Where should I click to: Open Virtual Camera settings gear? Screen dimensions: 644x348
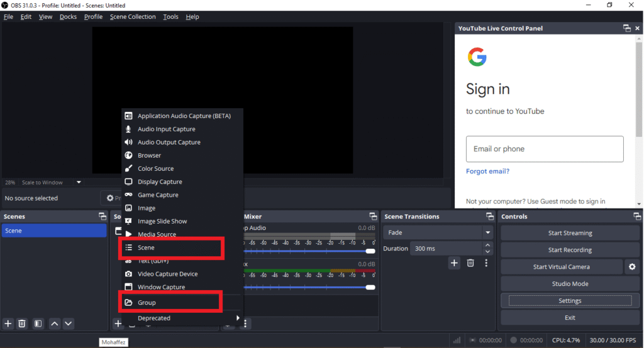(x=632, y=267)
